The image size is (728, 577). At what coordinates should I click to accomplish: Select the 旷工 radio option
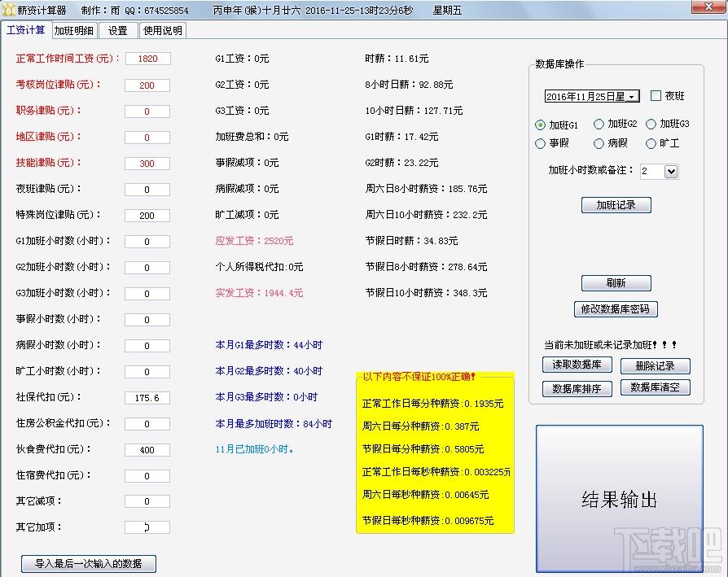[651, 144]
